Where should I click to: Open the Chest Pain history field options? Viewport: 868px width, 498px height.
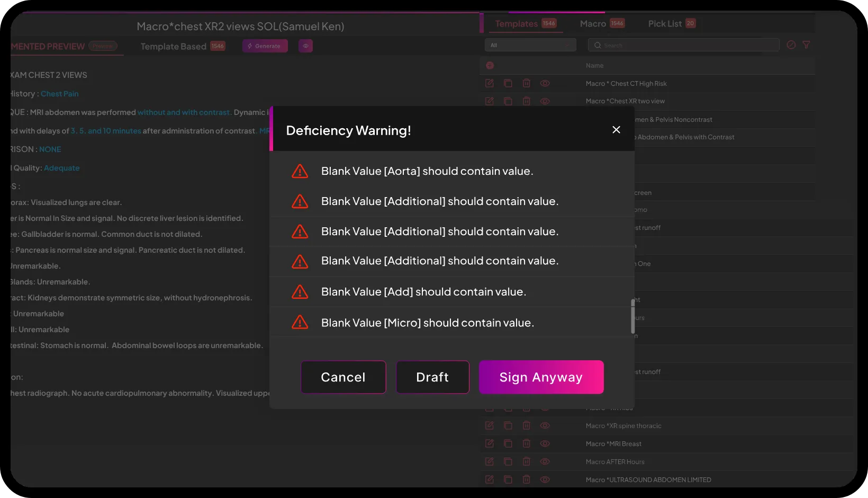(x=60, y=94)
